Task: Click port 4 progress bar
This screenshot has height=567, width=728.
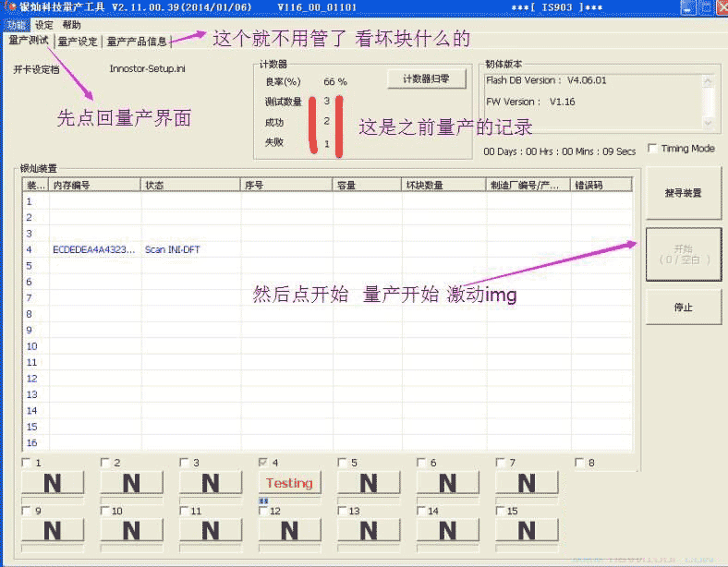Action: pyautogui.click(x=289, y=501)
